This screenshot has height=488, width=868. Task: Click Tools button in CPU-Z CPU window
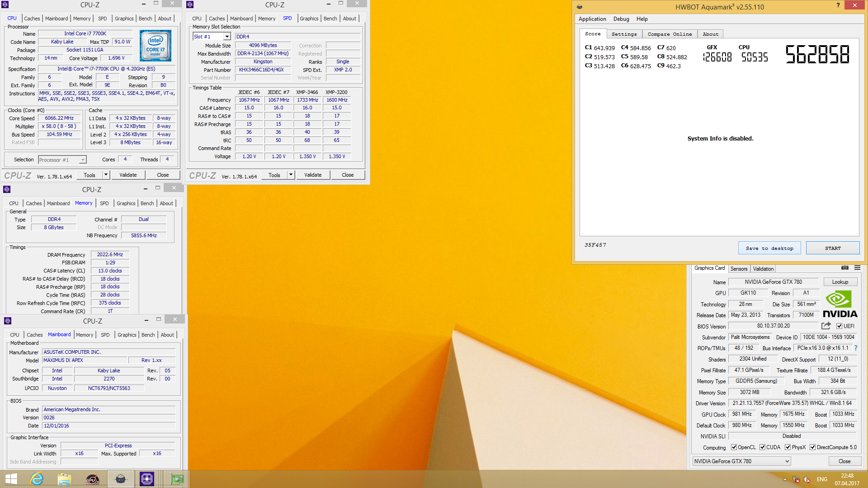(90, 175)
